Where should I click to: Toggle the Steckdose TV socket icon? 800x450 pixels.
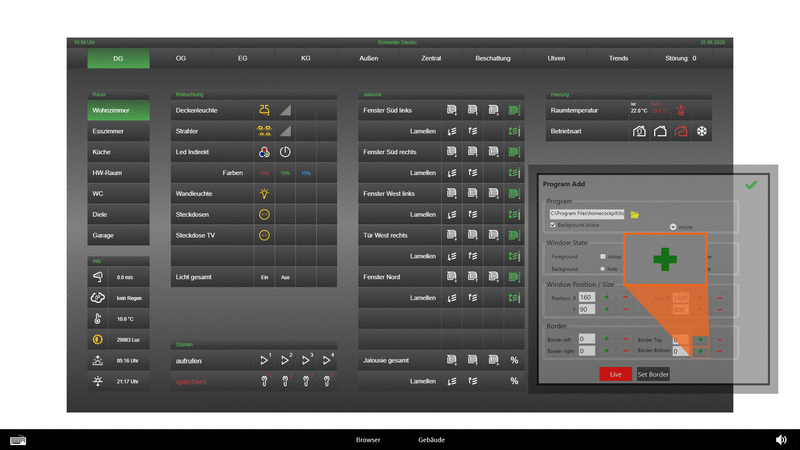264,235
